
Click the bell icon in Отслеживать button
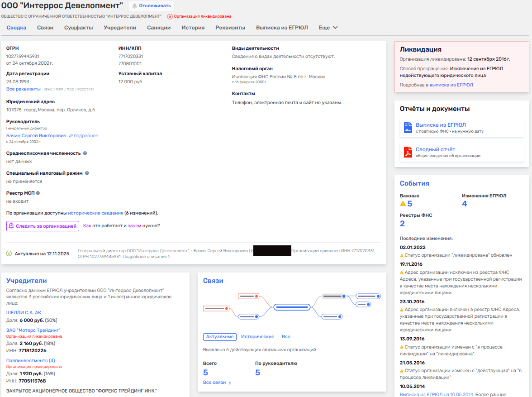tap(134, 6)
